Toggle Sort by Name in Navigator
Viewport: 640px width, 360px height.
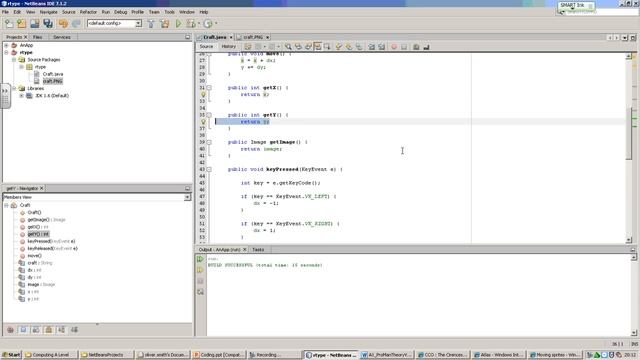click(x=61, y=330)
